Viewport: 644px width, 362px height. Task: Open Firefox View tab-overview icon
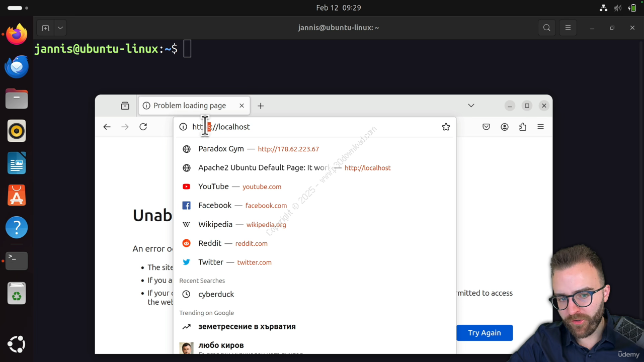(x=125, y=106)
